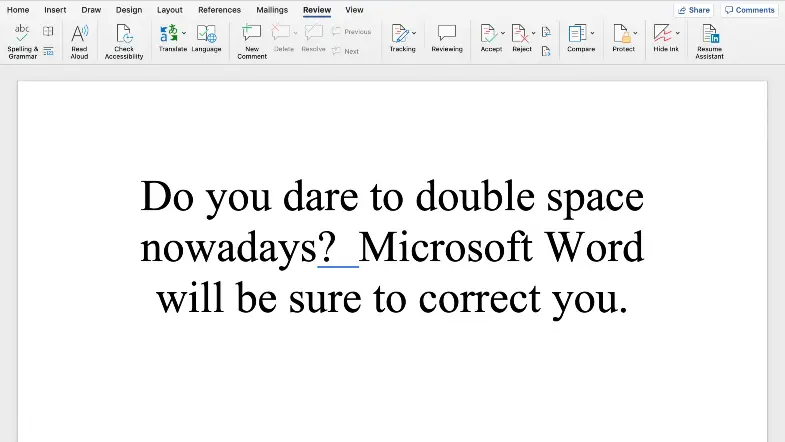785x442 pixels.
Task: Expand the Reject dropdown arrow
Action: 533,33
